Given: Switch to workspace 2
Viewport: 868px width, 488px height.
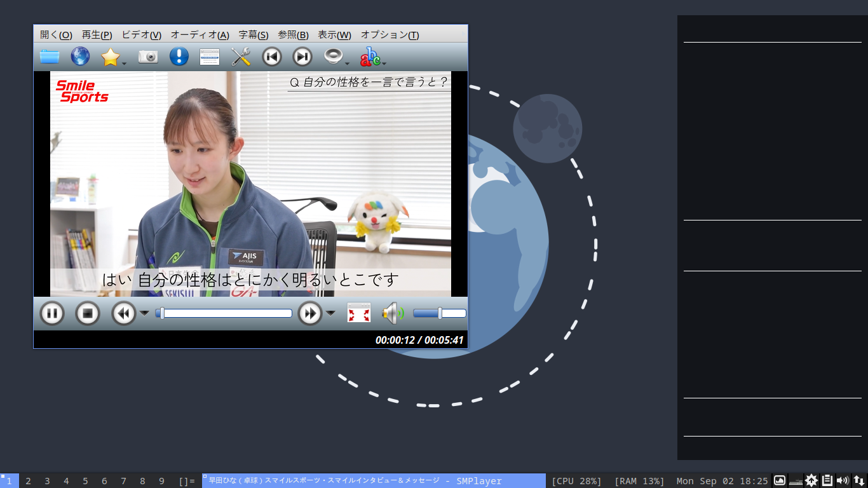Looking at the screenshot, I should coord(29,481).
